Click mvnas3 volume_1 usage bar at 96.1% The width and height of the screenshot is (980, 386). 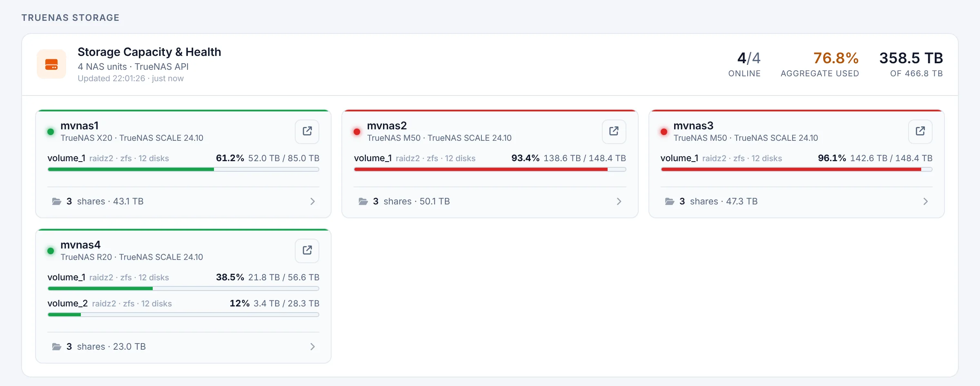pos(796,169)
